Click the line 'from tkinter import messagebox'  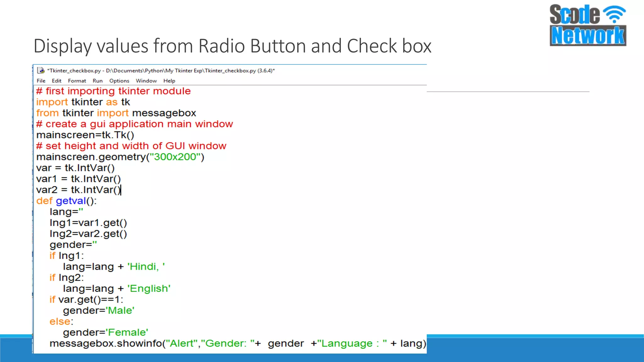pyautogui.click(x=116, y=113)
